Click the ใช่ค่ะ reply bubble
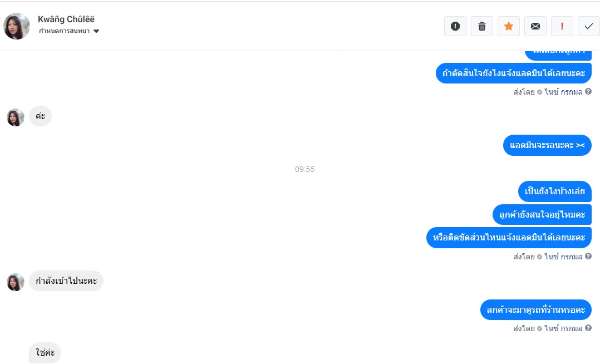Image resolution: width=600 pixels, height=364 pixels. pos(45,352)
